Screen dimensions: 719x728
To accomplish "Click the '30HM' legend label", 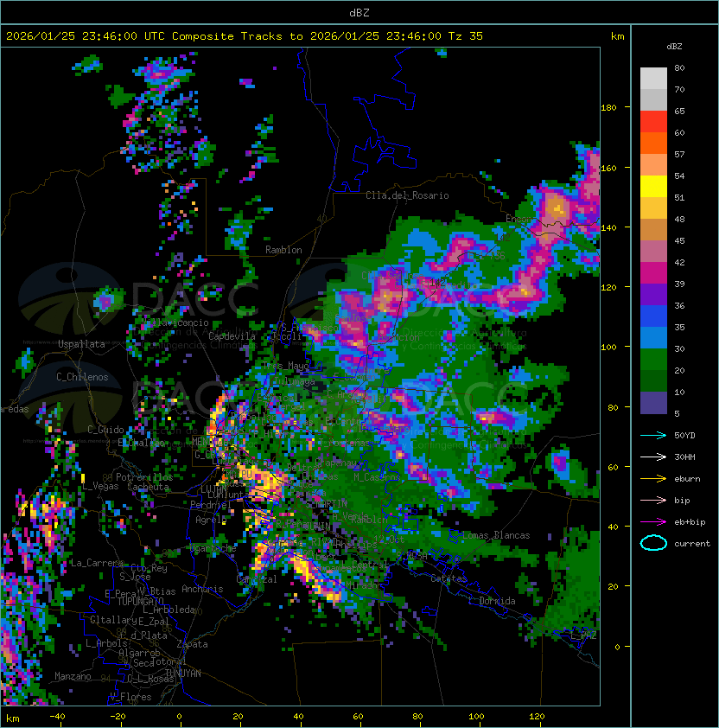I will [684, 457].
